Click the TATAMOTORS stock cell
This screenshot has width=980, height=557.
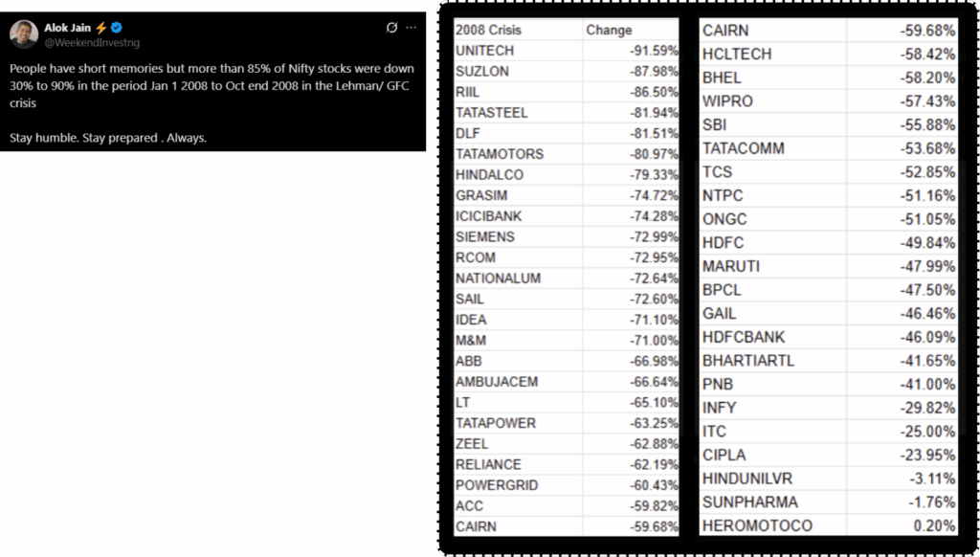518,154
